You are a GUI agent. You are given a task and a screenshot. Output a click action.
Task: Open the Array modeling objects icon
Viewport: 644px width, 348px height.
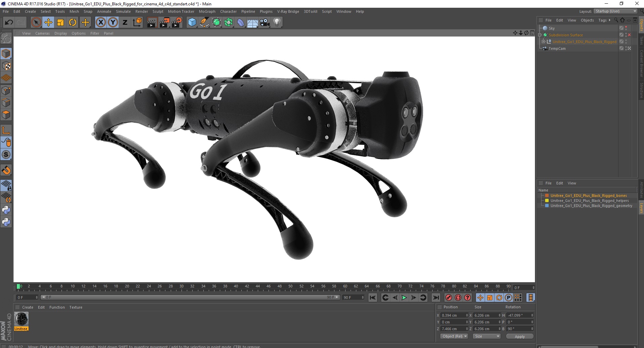click(x=229, y=23)
